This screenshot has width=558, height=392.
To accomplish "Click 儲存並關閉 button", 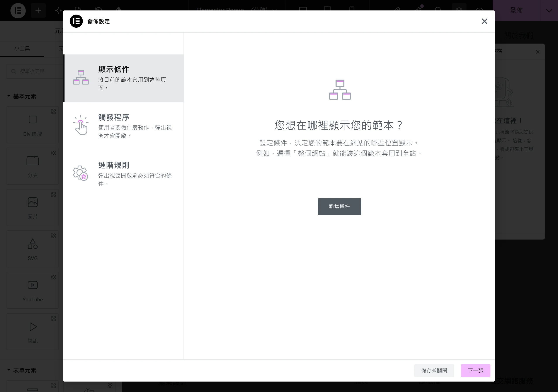I will pyautogui.click(x=434, y=370).
